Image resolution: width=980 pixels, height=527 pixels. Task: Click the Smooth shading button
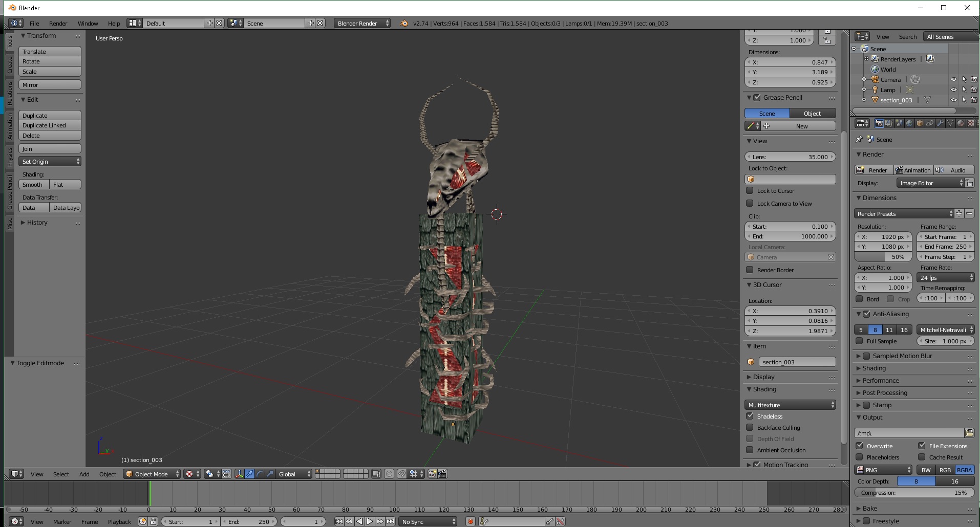click(x=34, y=184)
